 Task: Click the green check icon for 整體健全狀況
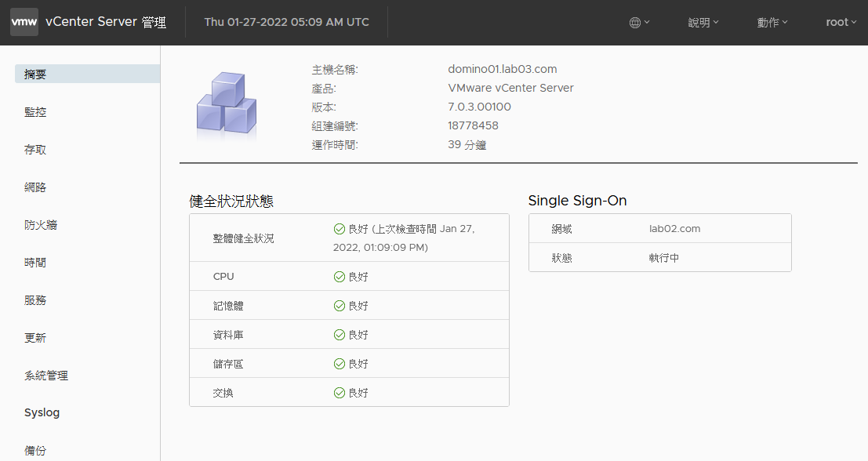[x=340, y=229]
